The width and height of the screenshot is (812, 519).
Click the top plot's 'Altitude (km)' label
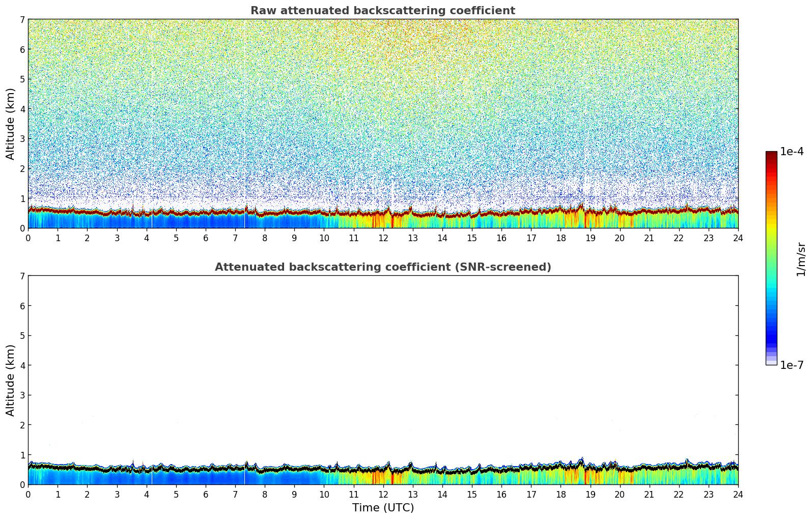[11, 124]
